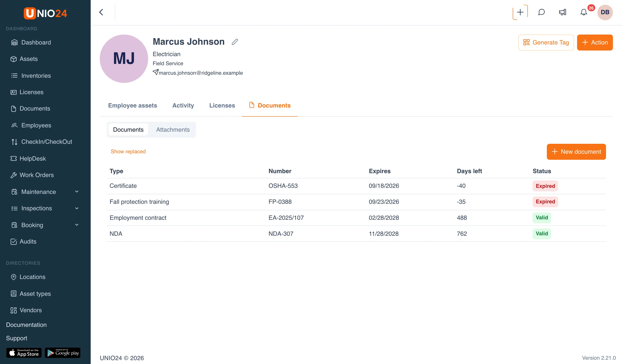Expand the Inspections submenu chevron
This screenshot has height=364, width=622.
pyautogui.click(x=77, y=208)
